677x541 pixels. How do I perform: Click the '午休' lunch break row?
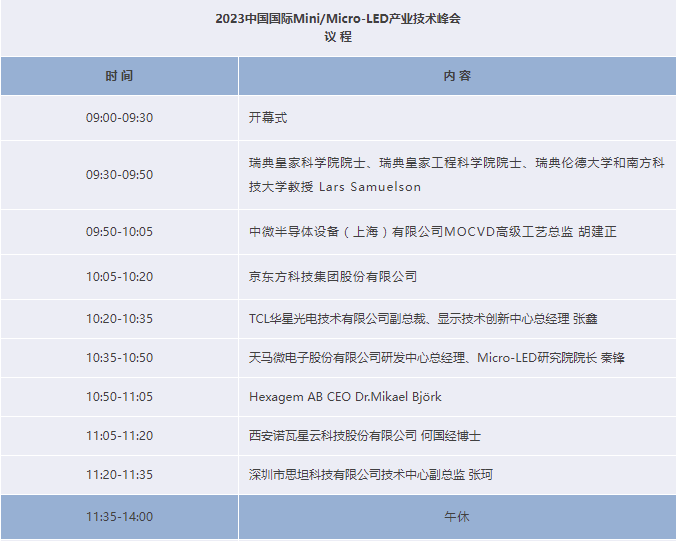(457, 517)
